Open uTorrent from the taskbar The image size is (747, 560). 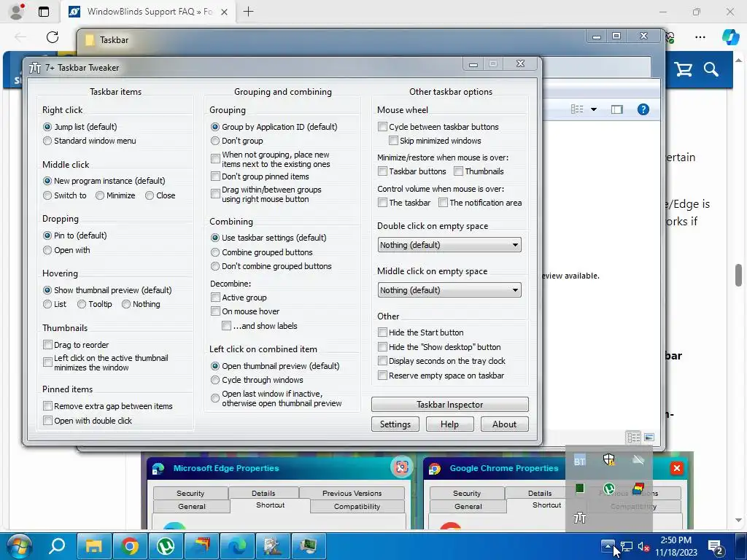pos(166,545)
